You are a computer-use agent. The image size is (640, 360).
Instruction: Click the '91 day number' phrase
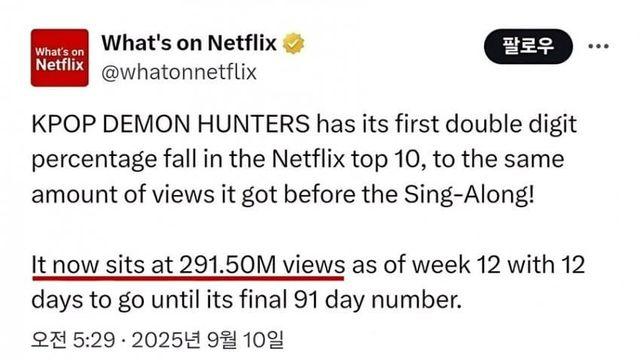(x=377, y=300)
